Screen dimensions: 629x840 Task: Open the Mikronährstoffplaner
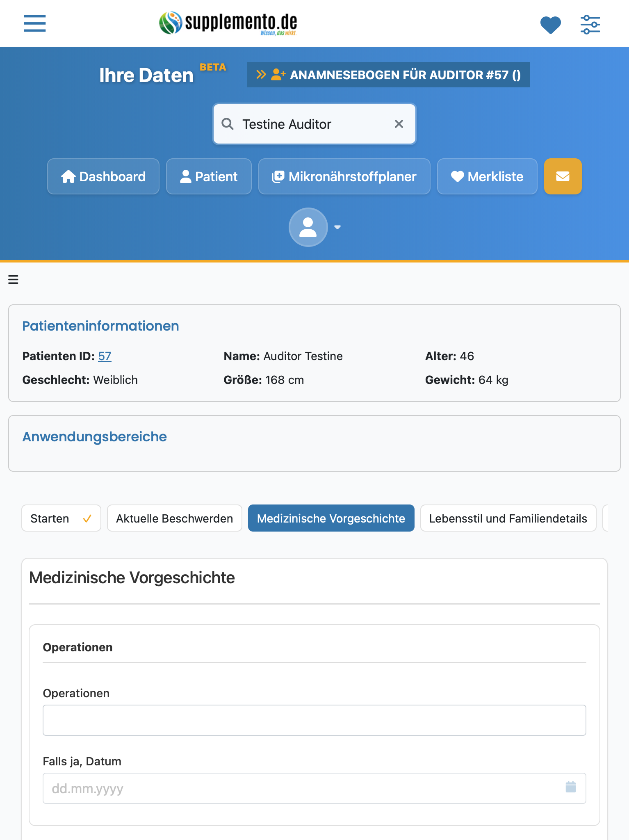[344, 176]
